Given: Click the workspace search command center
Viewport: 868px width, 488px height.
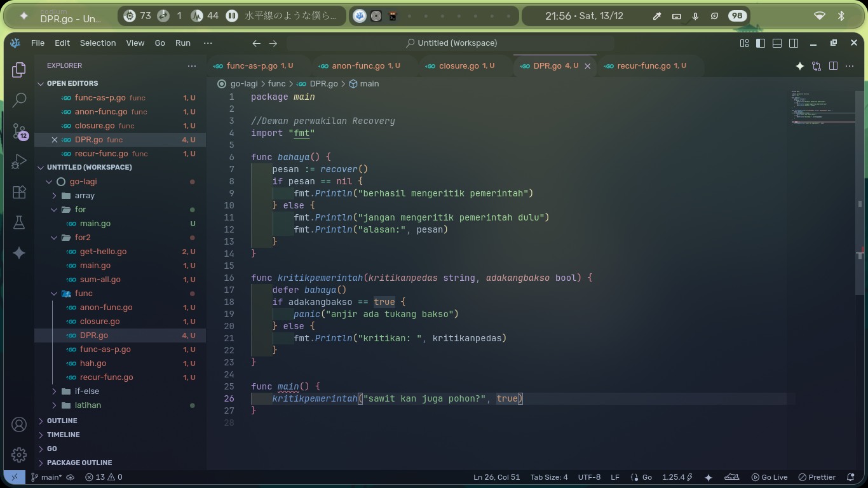Looking at the screenshot, I should click(x=450, y=43).
